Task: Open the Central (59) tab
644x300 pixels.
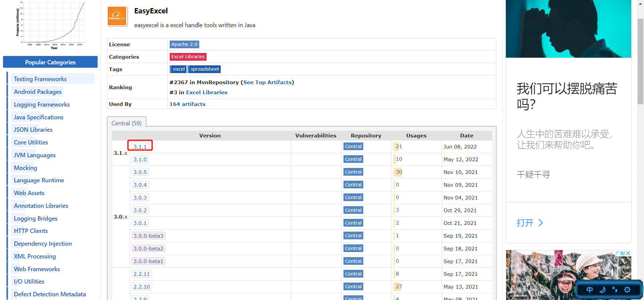Action: tap(126, 123)
